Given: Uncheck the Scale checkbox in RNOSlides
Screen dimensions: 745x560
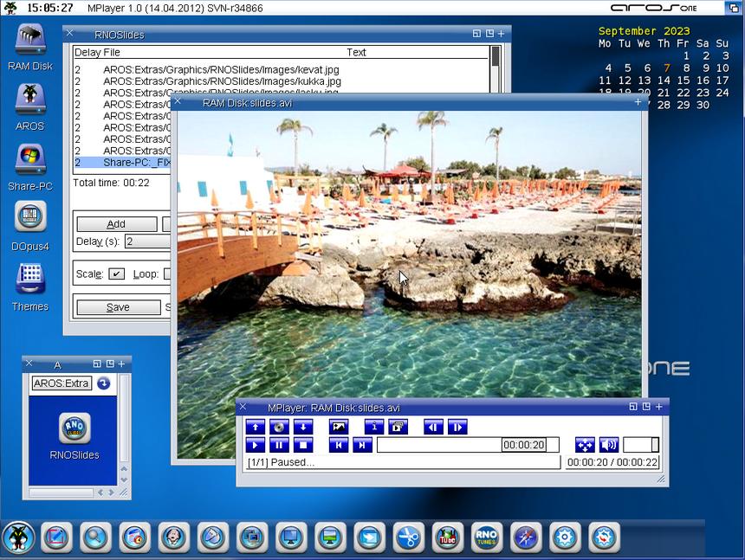Looking at the screenshot, I should coord(116,274).
